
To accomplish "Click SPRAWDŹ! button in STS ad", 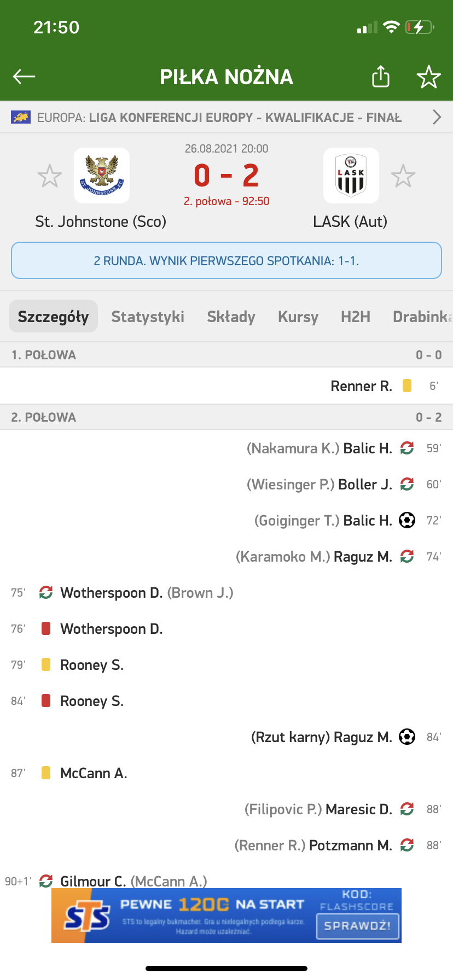I will click(357, 926).
